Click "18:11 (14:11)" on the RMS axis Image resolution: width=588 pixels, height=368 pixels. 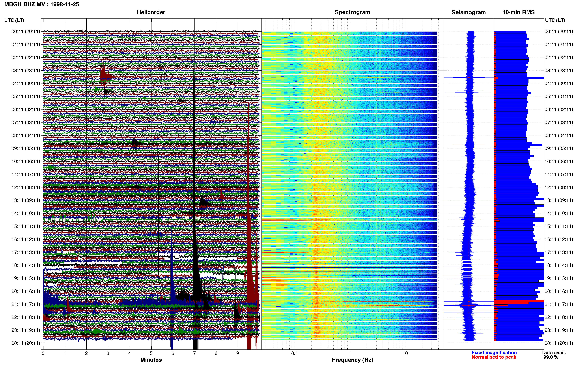tap(559, 265)
